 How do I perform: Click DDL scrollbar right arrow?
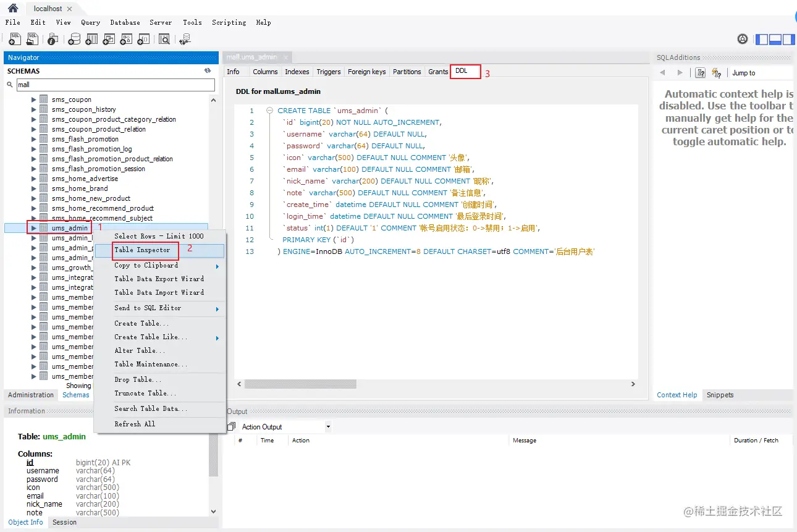click(x=633, y=384)
